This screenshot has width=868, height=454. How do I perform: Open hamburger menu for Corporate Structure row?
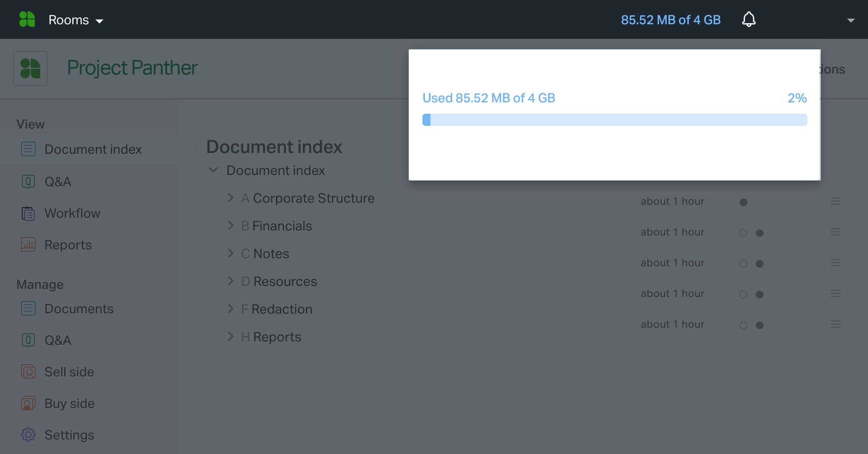[x=836, y=201]
